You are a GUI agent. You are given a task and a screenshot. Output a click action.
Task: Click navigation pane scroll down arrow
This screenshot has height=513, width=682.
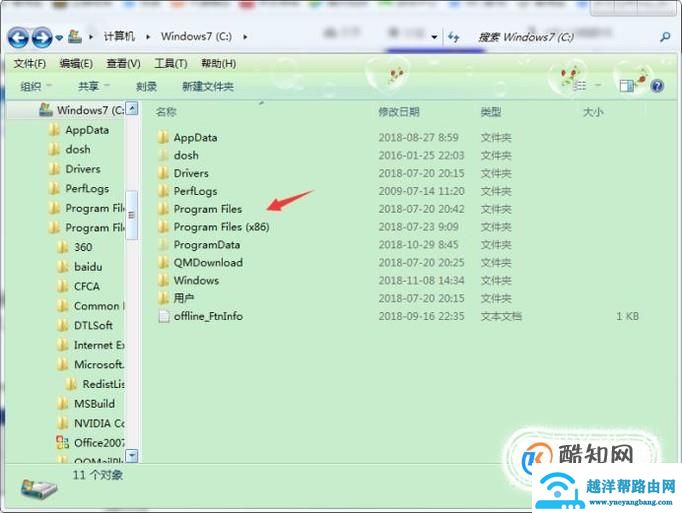tap(132, 456)
